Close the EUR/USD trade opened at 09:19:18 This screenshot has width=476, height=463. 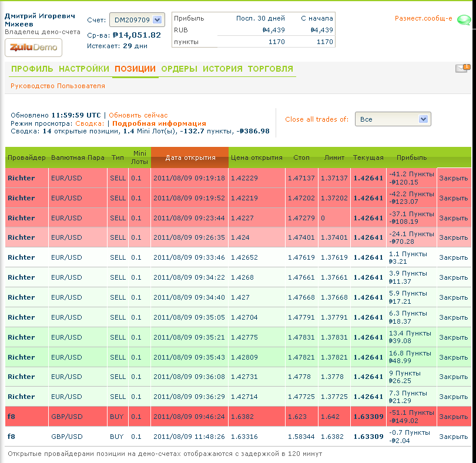(454, 179)
